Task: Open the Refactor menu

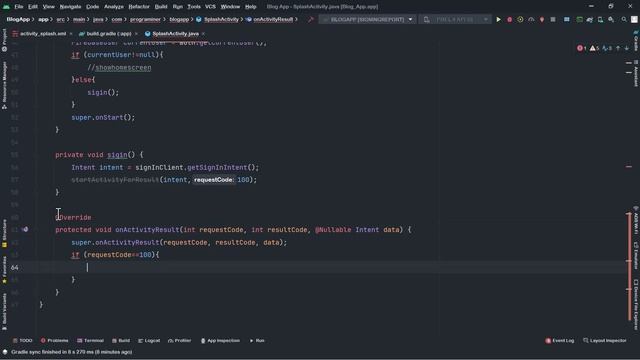Action: [x=139, y=7]
